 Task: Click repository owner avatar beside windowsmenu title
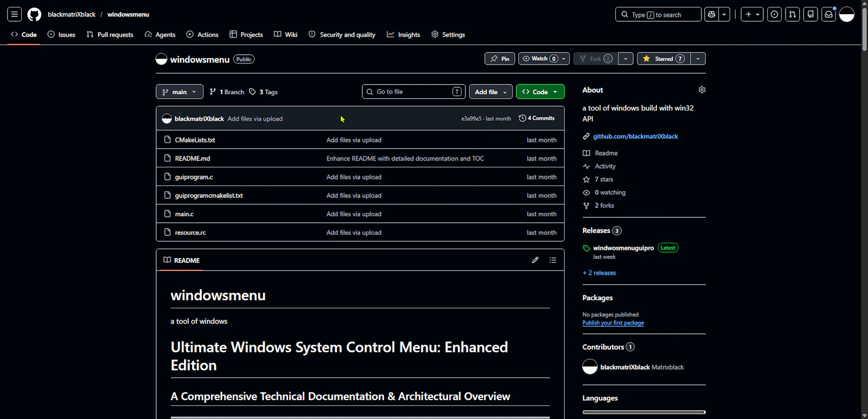click(161, 59)
